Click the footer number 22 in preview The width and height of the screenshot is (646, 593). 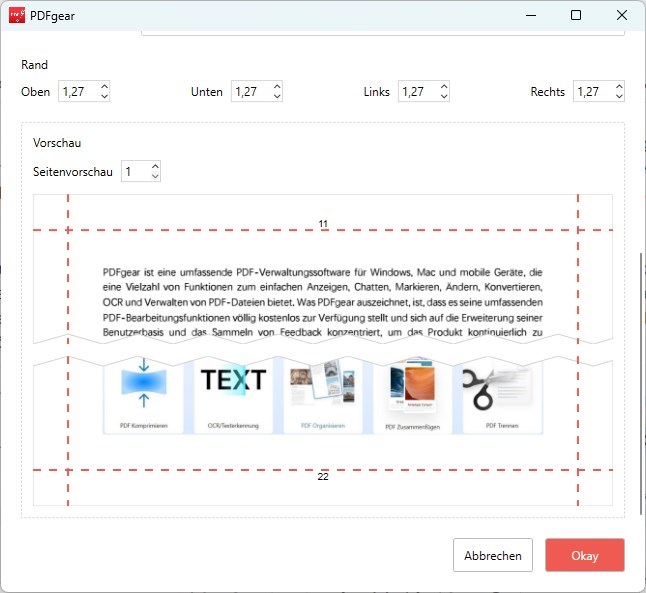click(323, 476)
